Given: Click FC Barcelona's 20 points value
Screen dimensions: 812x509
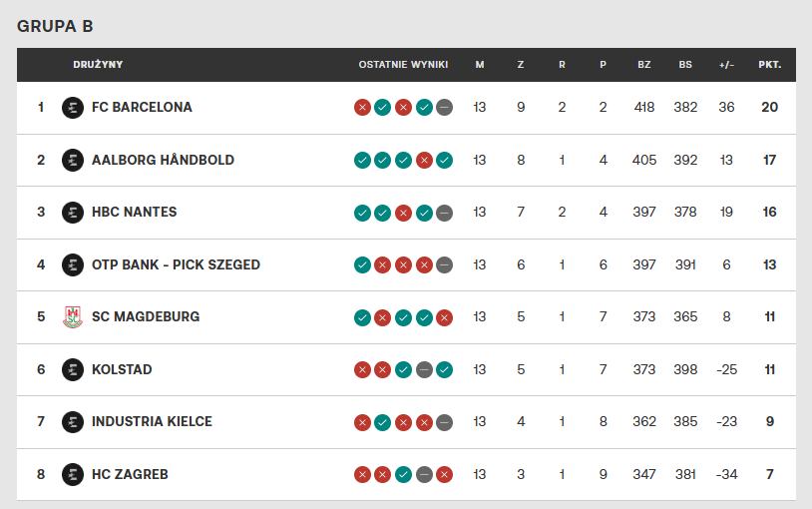Looking at the screenshot, I should tap(769, 108).
